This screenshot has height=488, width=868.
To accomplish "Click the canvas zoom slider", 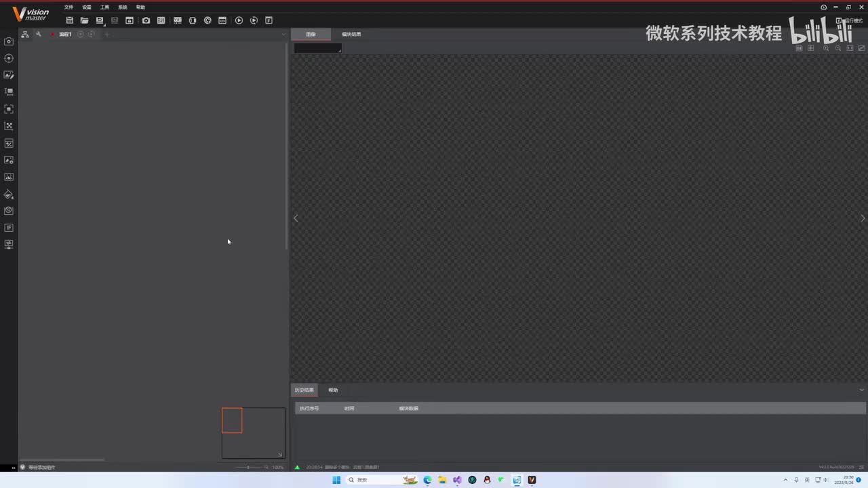I will pyautogui.click(x=249, y=467).
